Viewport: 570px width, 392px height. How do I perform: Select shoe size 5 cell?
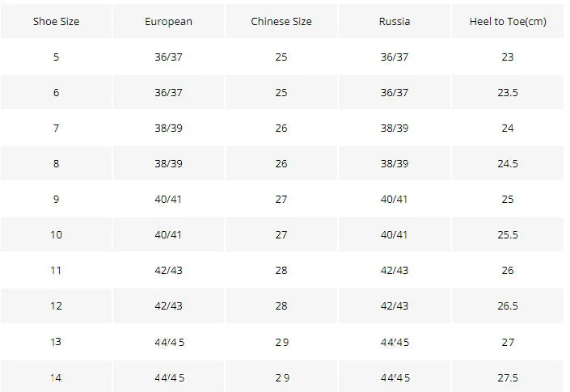pyautogui.click(x=56, y=57)
